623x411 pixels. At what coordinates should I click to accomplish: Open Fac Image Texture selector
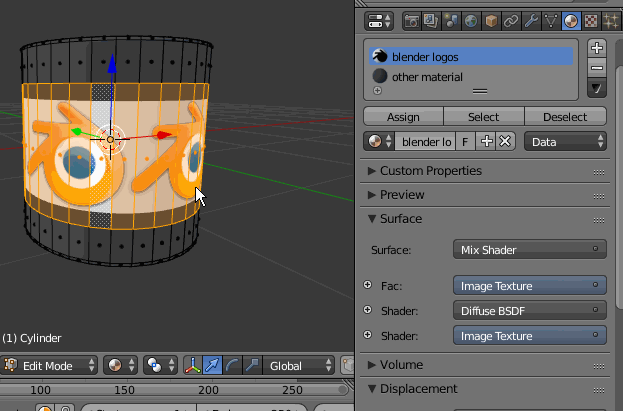[x=530, y=286]
